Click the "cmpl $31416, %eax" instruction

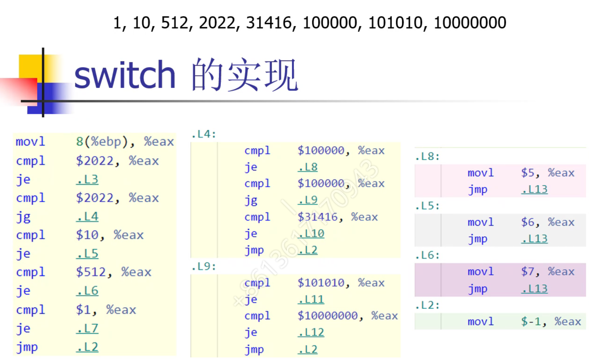pyautogui.click(x=311, y=217)
